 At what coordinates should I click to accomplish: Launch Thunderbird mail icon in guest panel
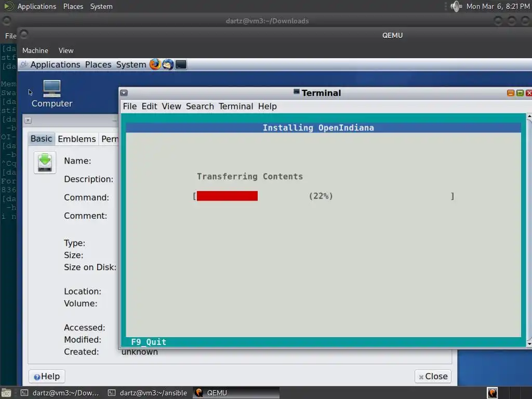(x=168, y=64)
